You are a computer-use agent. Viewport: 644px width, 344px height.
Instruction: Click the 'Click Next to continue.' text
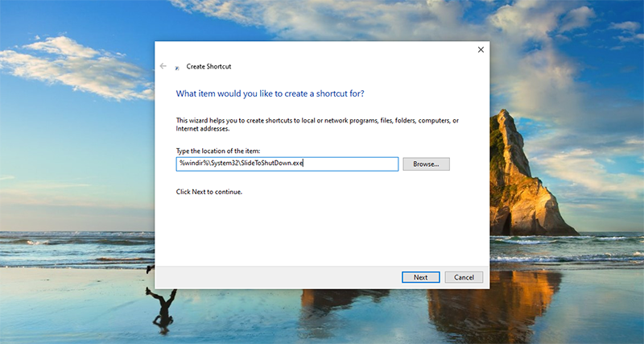pos(209,192)
